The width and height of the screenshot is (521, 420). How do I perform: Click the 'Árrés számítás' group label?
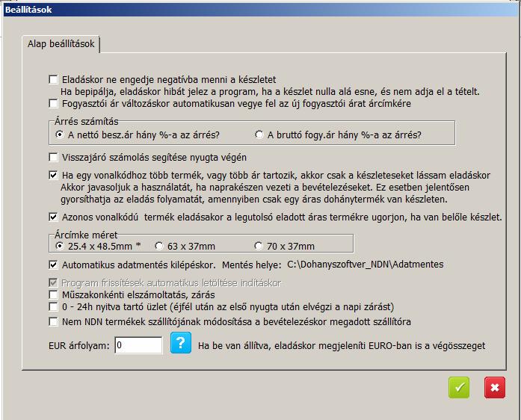[x=87, y=122]
